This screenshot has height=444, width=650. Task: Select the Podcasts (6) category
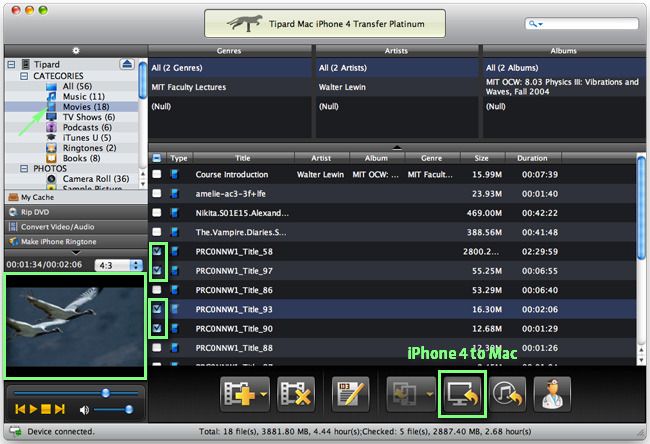87,128
